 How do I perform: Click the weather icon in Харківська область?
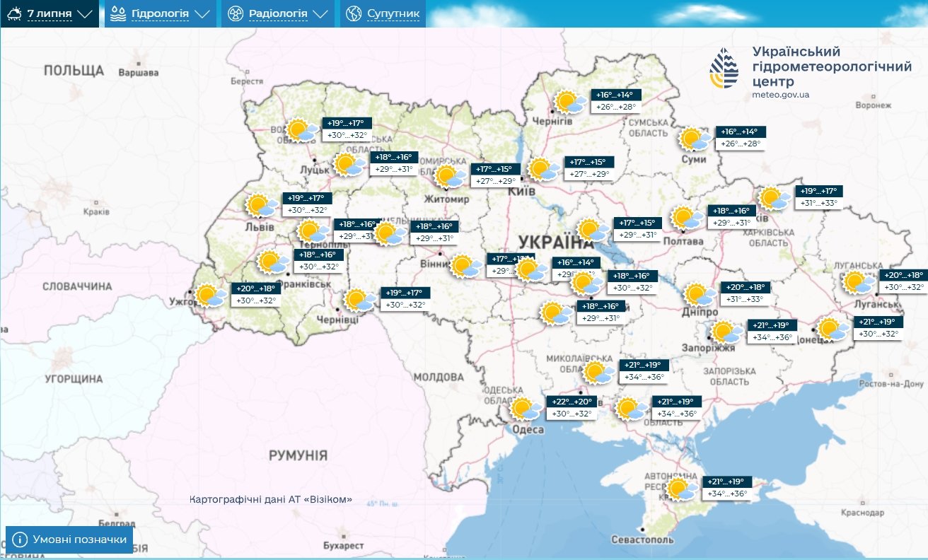point(775,199)
